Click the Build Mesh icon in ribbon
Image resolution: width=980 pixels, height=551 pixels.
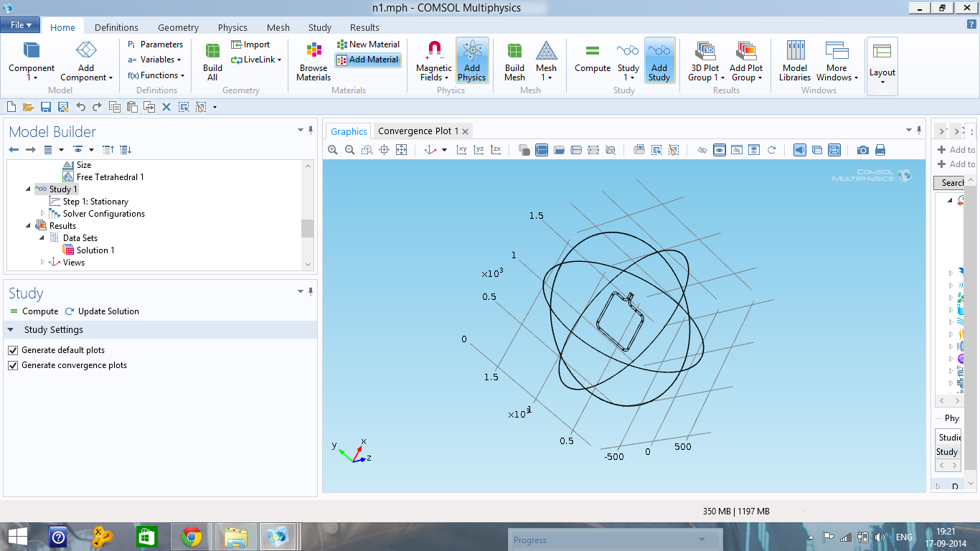(514, 61)
